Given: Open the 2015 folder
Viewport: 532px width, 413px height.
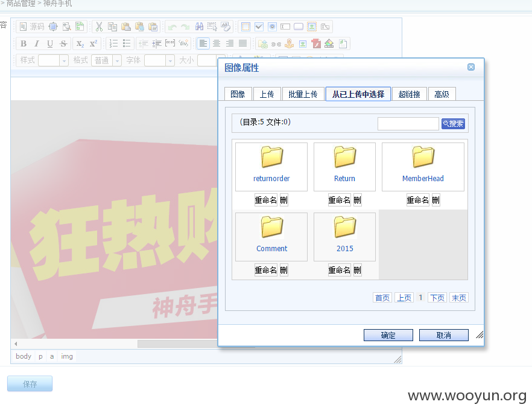Looking at the screenshot, I should pyautogui.click(x=345, y=237).
